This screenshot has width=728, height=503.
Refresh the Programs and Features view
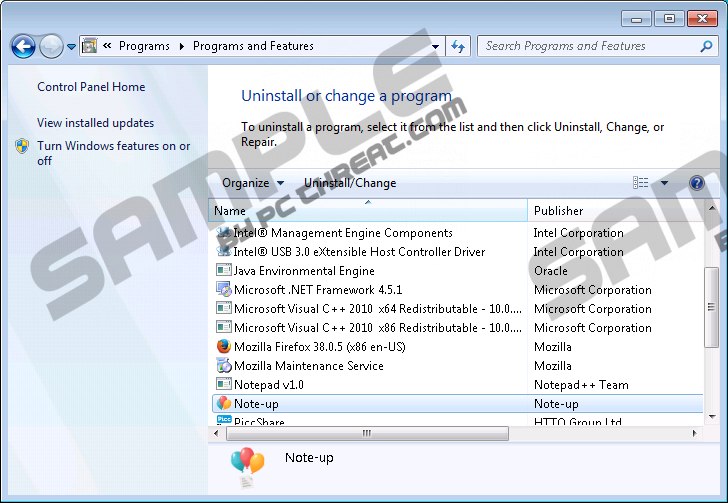[x=458, y=46]
